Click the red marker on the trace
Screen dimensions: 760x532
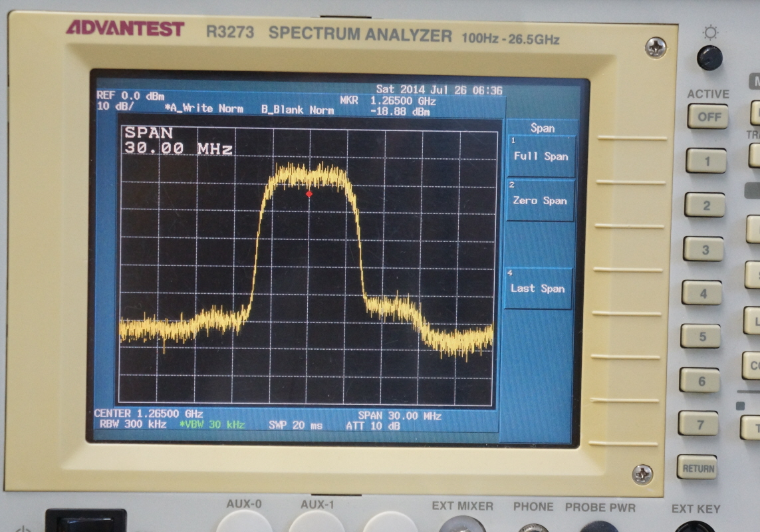309,194
